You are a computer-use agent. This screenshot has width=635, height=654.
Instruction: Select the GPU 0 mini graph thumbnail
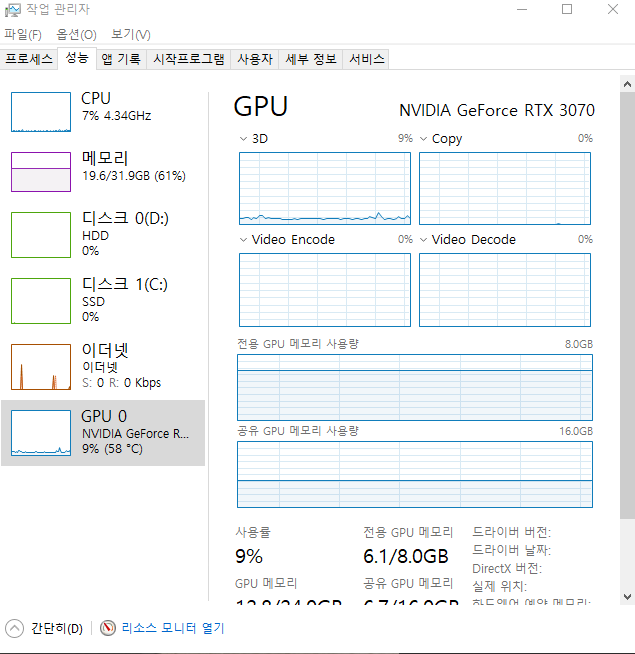coord(41,433)
